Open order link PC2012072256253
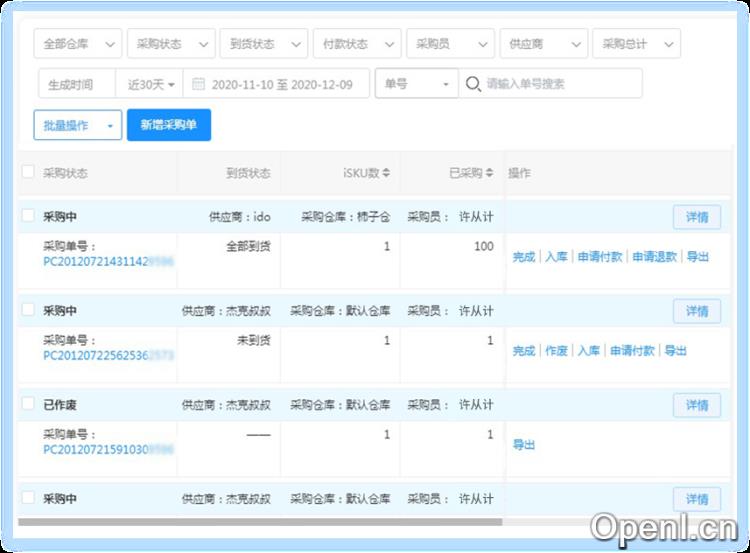750x553 pixels. [x=109, y=355]
